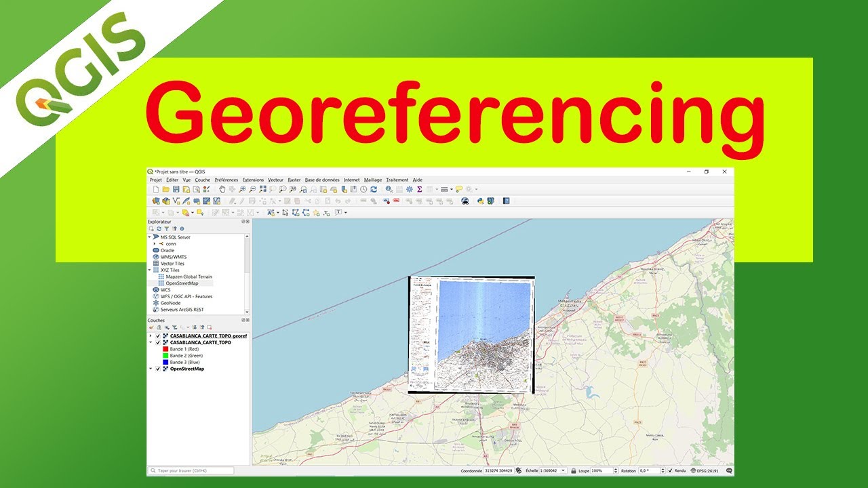
Task: Select Mapzen Global Terrain entry
Action: [189, 277]
